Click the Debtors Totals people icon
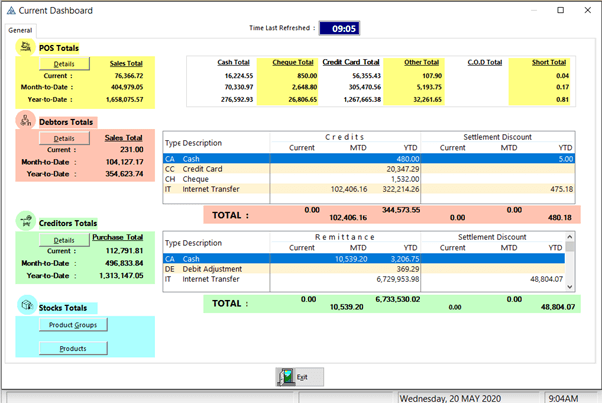 click(26, 121)
